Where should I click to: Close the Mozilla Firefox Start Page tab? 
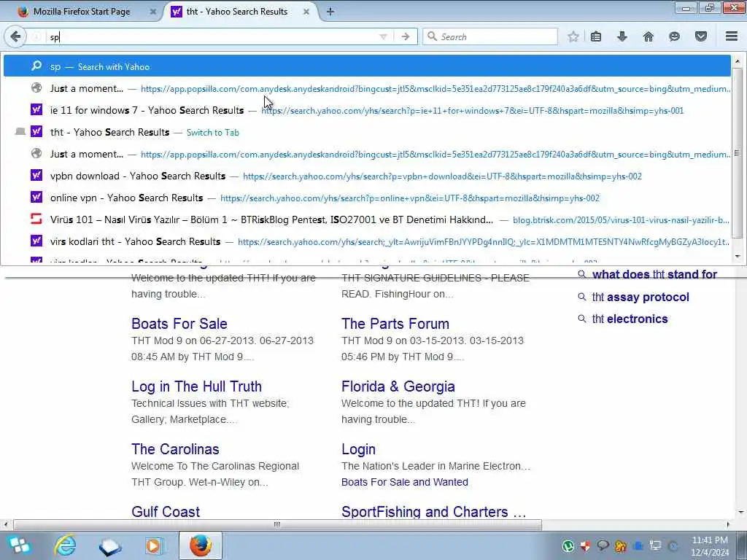[x=152, y=12]
